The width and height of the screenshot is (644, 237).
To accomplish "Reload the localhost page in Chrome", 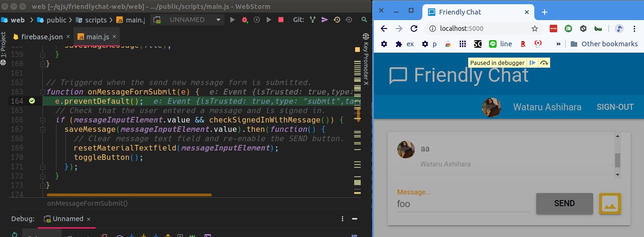I will tap(414, 29).
